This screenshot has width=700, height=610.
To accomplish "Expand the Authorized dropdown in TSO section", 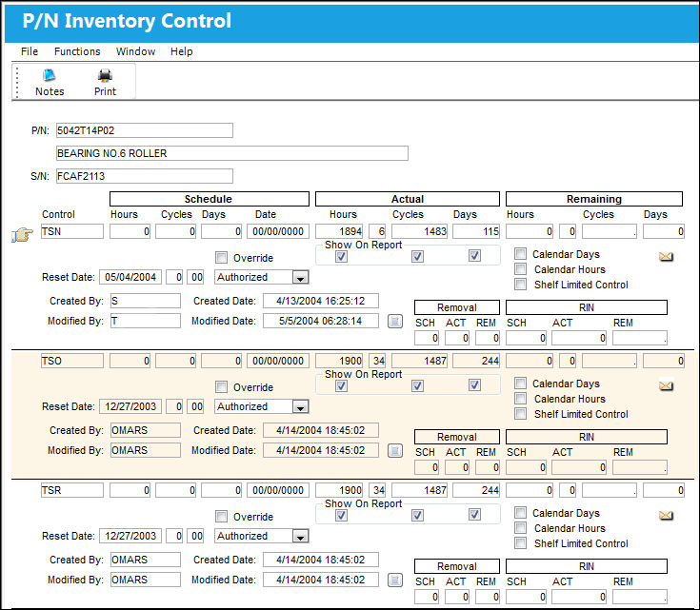I will (x=300, y=407).
